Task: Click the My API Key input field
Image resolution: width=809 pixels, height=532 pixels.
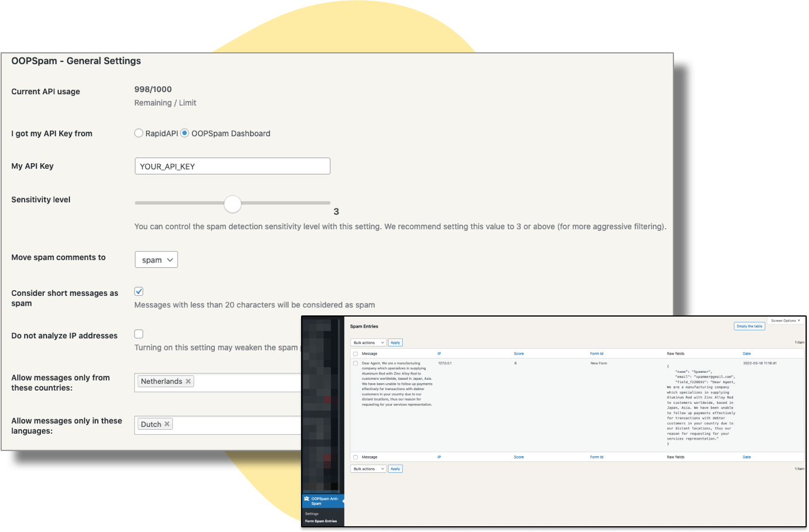Action: [x=232, y=166]
